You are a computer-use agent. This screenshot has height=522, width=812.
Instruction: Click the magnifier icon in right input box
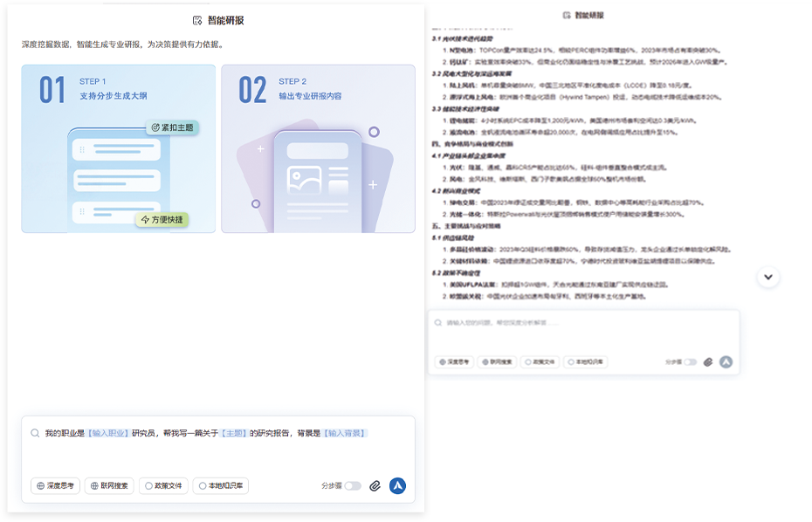438,323
